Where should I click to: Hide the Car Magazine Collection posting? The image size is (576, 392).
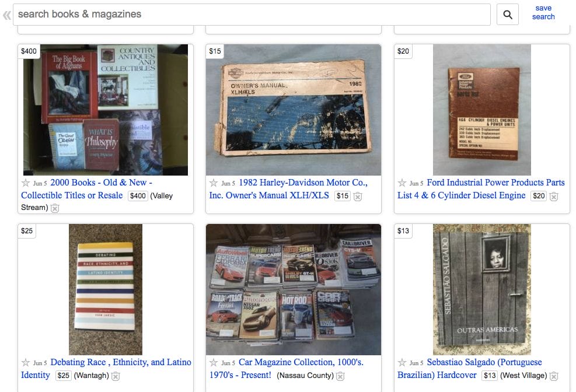click(x=340, y=376)
